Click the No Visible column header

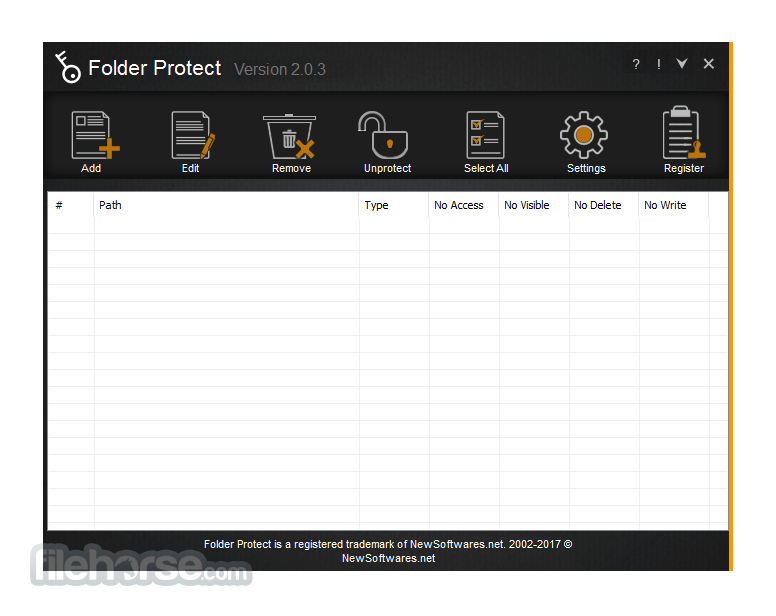click(534, 205)
